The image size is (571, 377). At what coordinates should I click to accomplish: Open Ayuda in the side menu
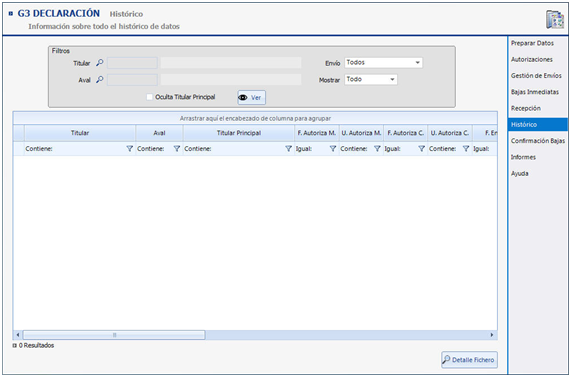519,174
